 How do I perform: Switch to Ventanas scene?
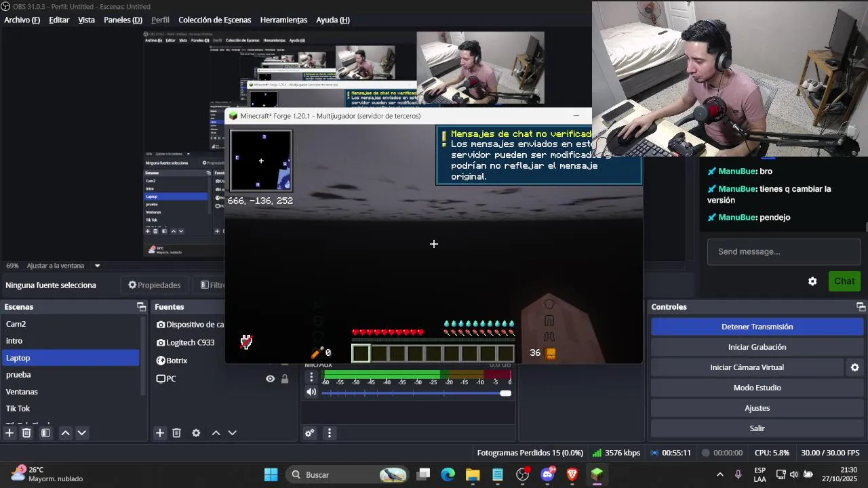point(70,392)
